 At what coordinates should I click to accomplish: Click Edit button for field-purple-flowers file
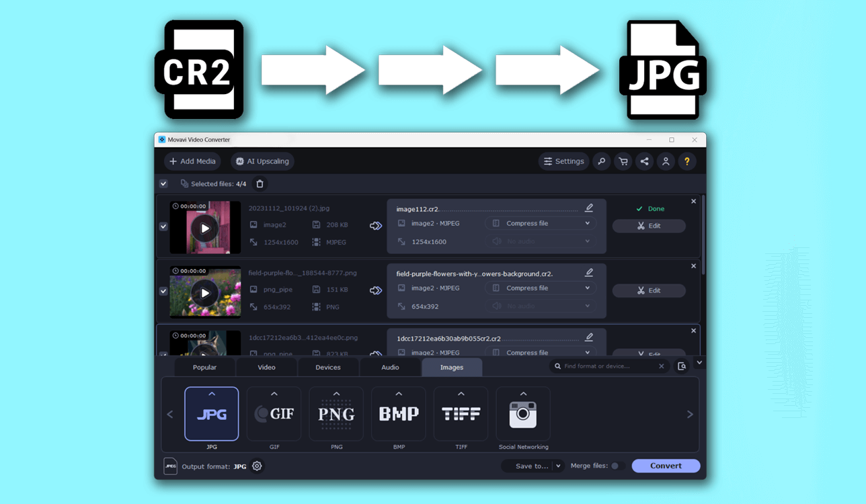[649, 290]
